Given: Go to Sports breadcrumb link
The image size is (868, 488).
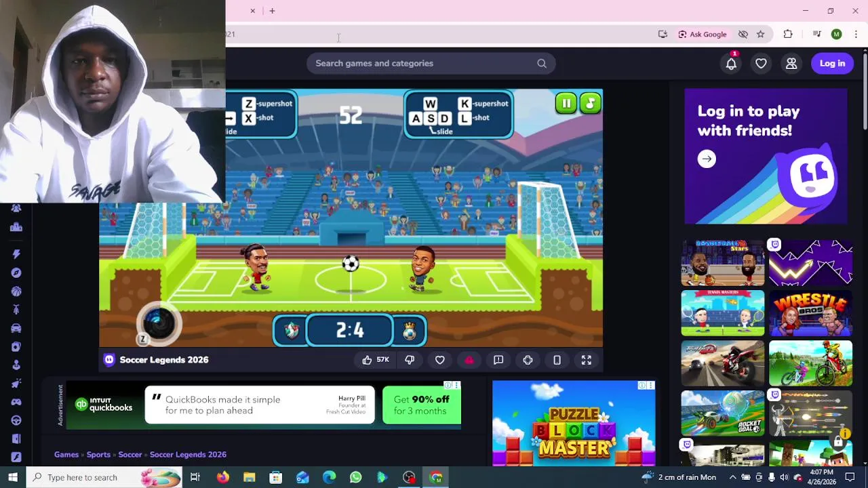Looking at the screenshot, I should pyautogui.click(x=98, y=455).
